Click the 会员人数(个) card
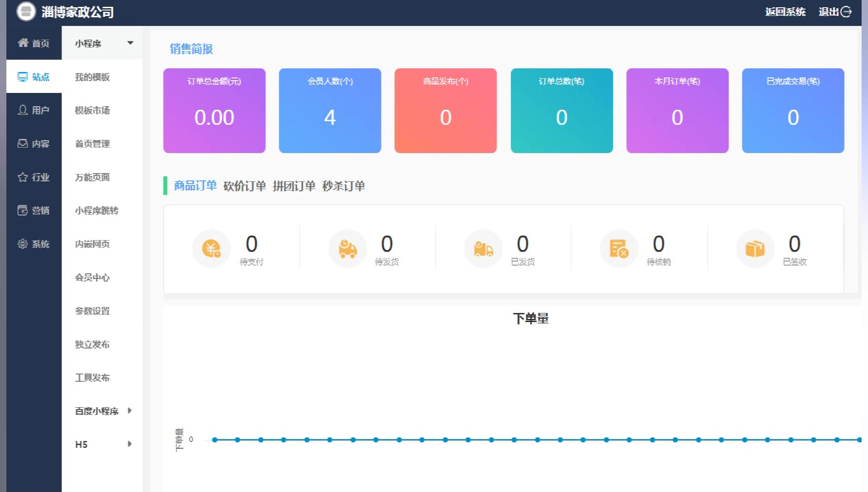Viewport: 868px width, 492px height. pyautogui.click(x=330, y=111)
